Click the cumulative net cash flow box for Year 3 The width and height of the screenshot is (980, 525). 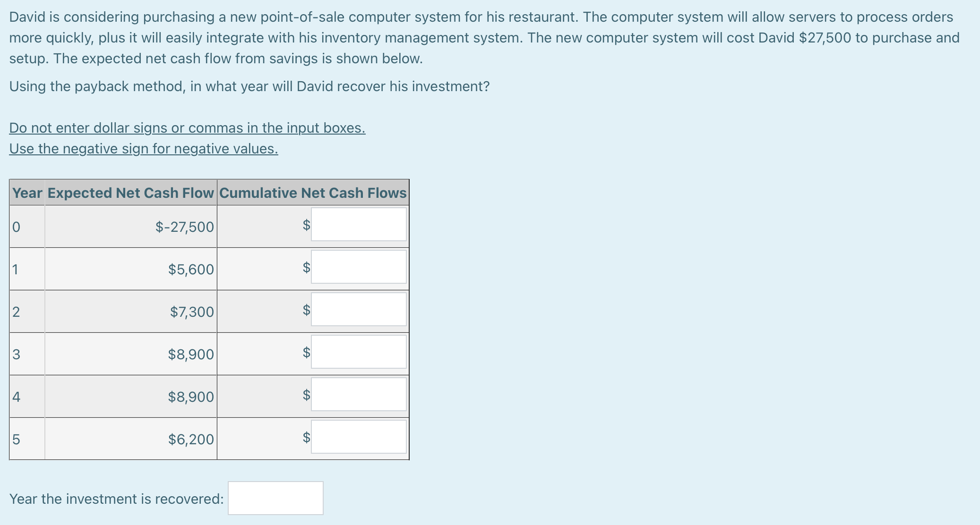[x=358, y=352]
